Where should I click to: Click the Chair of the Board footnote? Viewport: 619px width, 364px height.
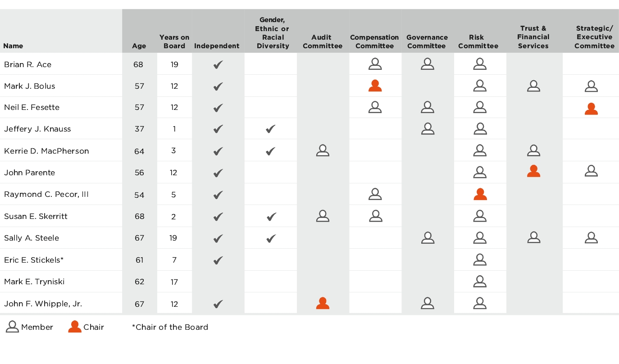170,327
